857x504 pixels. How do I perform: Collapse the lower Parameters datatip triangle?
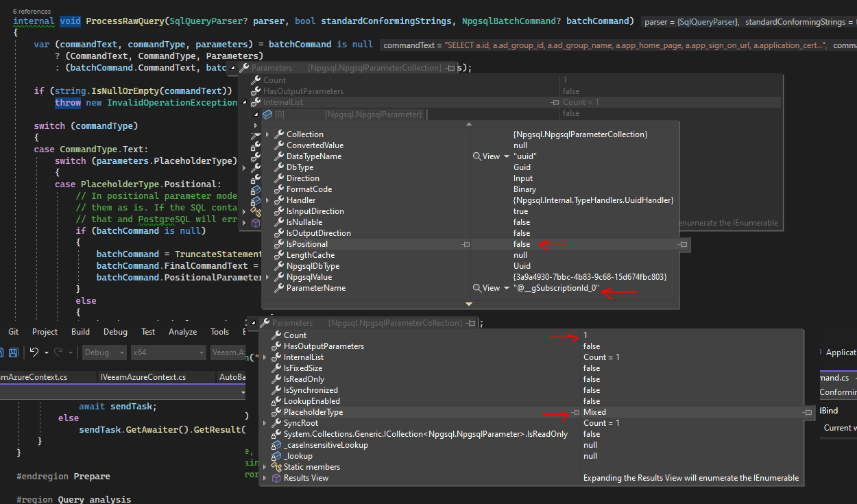[x=252, y=323]
